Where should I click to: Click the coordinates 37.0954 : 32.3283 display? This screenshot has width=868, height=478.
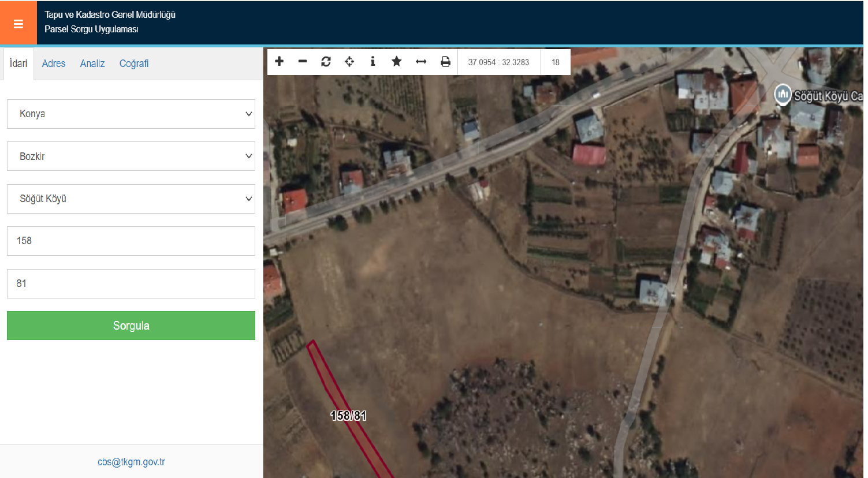(499, 62)
